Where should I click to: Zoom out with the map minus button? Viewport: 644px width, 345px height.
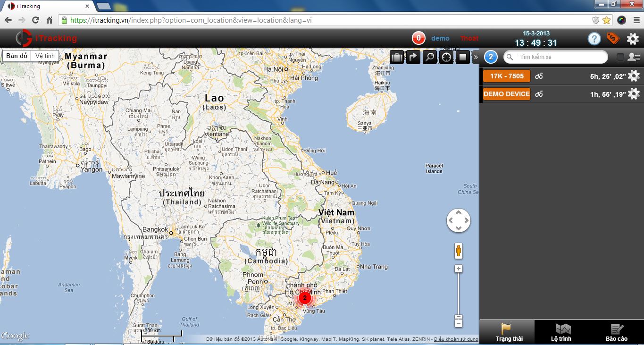tap(458, 323)
